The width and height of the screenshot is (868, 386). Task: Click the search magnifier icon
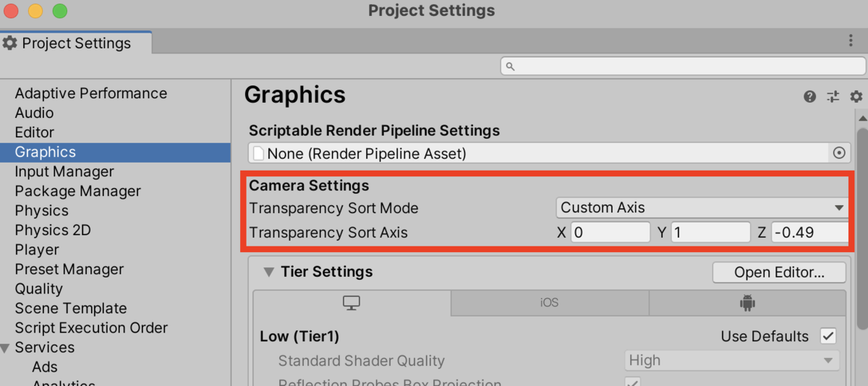point(510,67)
